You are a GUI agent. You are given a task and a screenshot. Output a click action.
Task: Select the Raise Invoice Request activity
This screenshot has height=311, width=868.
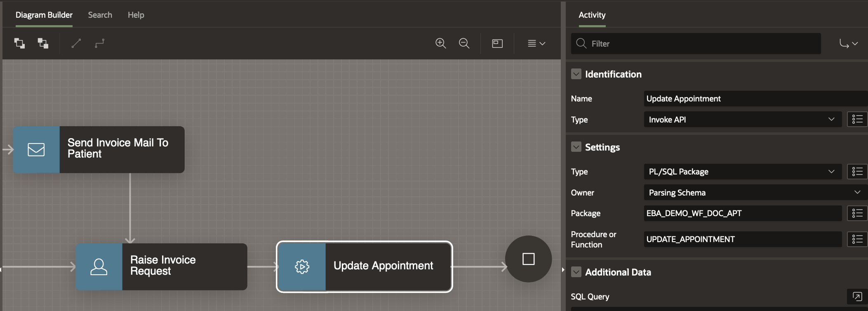(x=162, y=266)
